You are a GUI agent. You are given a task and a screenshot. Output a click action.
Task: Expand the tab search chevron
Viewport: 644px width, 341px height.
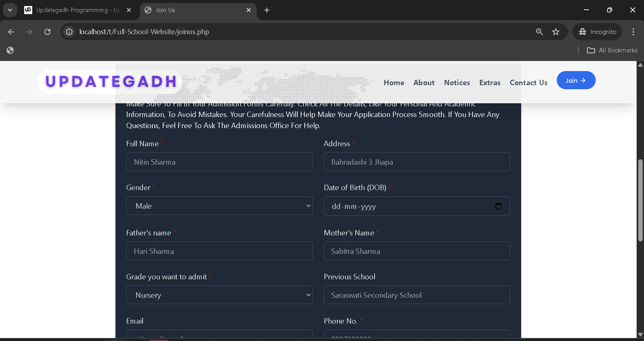click(x=10, y=10)
